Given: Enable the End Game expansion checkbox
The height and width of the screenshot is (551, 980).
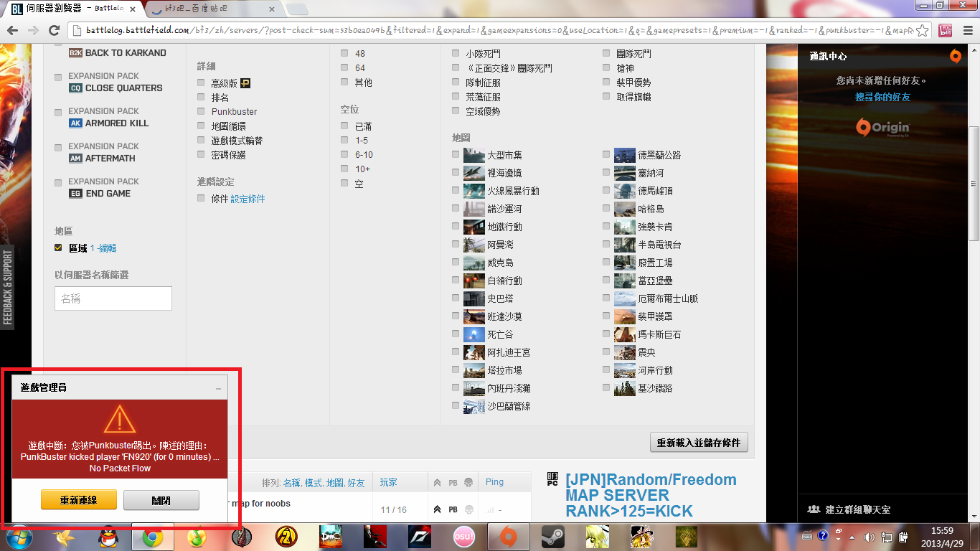Looking at the screenshot, I should point(58,183).
